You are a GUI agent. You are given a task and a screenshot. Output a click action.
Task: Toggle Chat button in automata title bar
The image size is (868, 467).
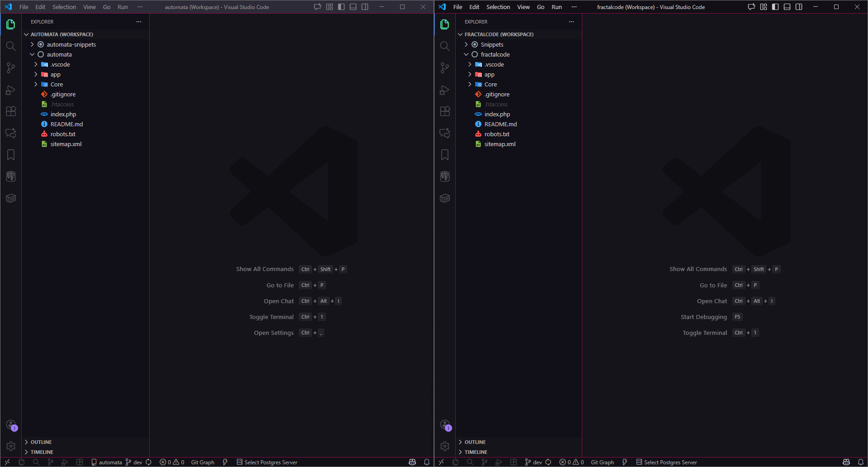(x=318, y=7)
